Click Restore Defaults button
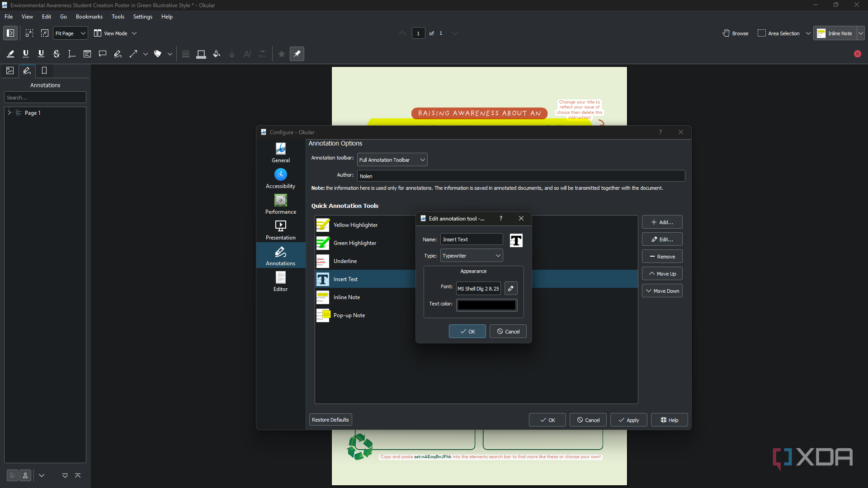The width and height of the screenshot is (868, 488). click(x=330, y=420)
